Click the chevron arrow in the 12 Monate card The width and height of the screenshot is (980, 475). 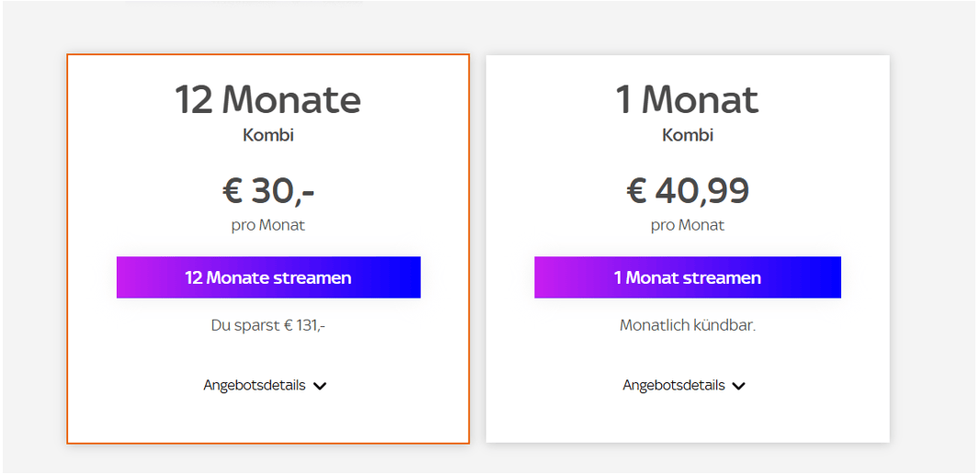(x=320, y=386)
